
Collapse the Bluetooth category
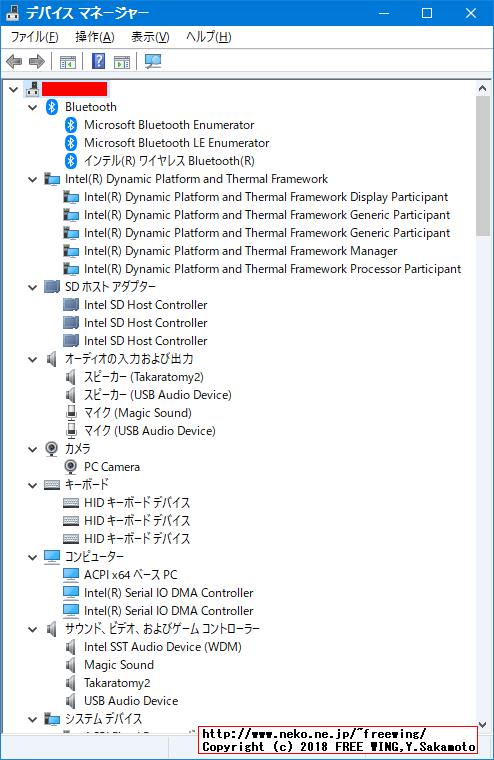[32, 107]
